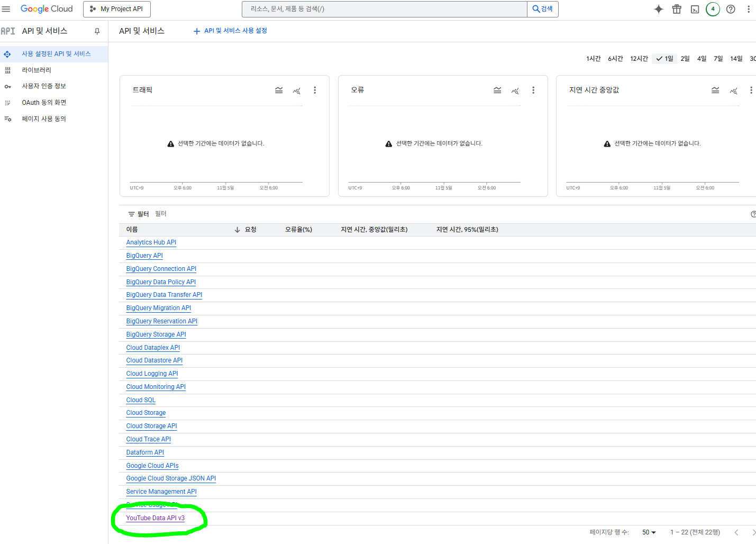Sort table by 이름 column
Image resolution: width=756 pixels, height=544 pixels.
tap(132, 230)
